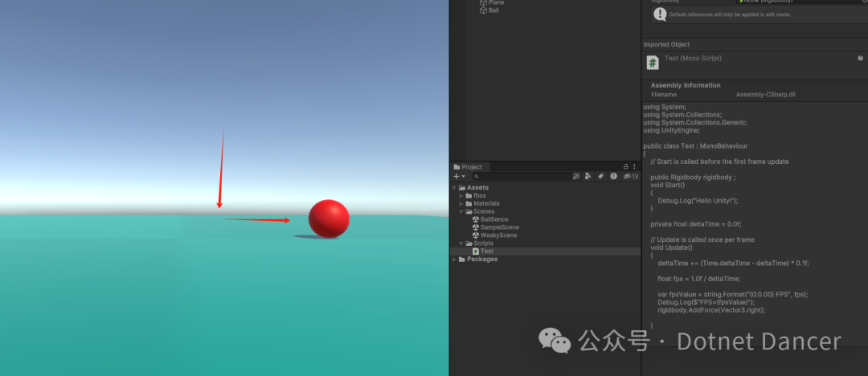
Task: Click the 'public class Test : MonoBehaviour' line
Action: (695, 146)
